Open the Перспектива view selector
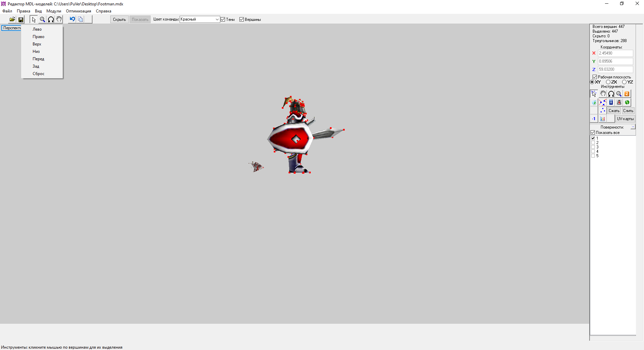 coord(11,28)
